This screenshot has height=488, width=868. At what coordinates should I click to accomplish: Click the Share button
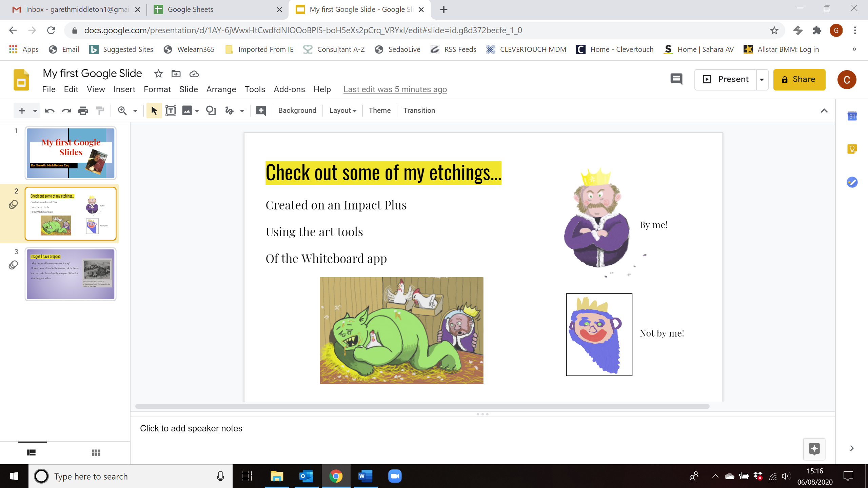pos(799,79)
